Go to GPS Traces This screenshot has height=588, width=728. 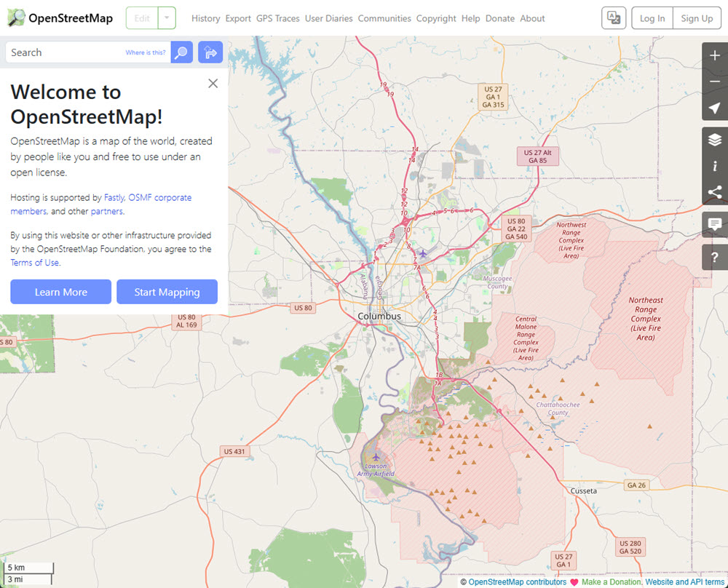click(x=277, y=19)
